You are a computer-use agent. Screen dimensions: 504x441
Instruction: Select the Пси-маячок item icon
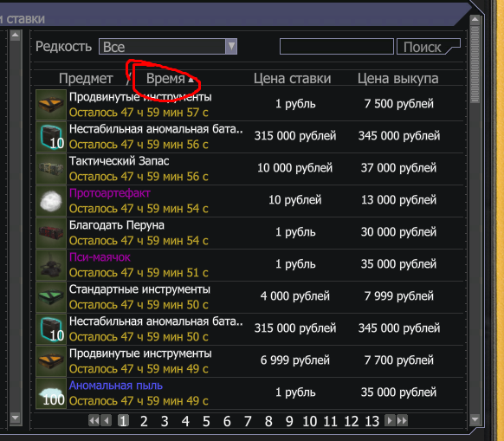tap(51, 265)
